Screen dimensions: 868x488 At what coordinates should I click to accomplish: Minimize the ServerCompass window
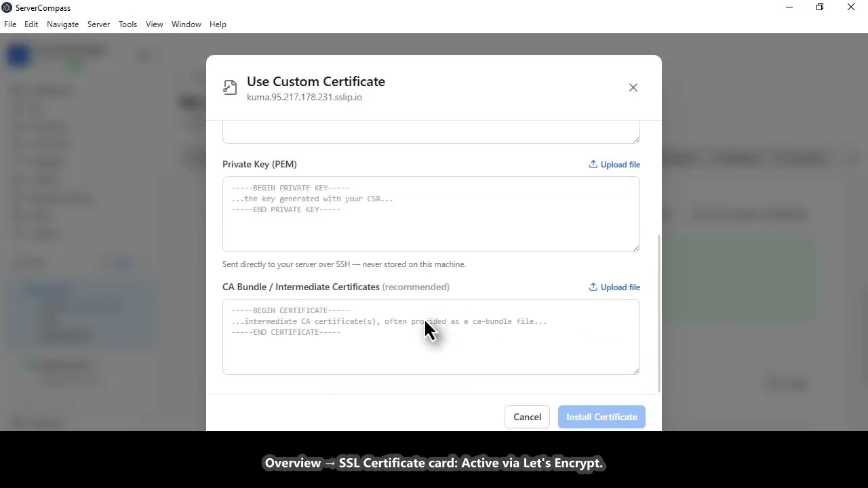click(x=789, y=7)
